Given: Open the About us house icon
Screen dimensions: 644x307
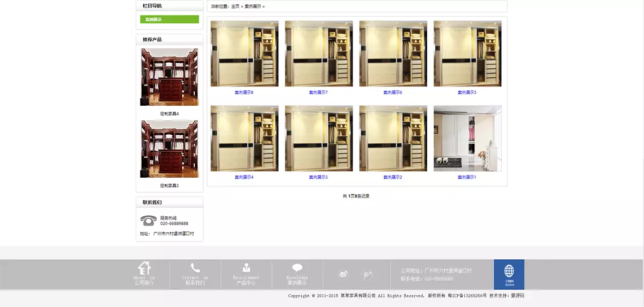Looking at the screenshot, I should tap(144, 267).
